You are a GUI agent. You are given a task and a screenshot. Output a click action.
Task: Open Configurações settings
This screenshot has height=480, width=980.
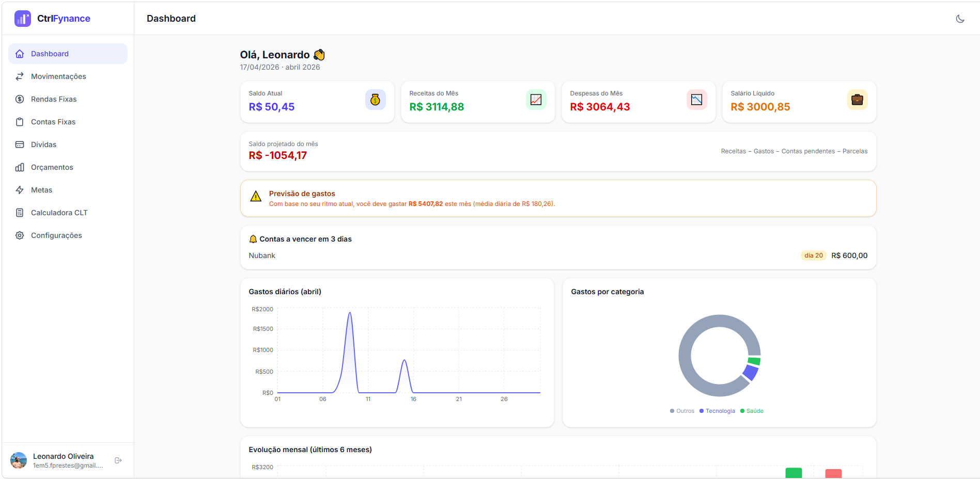tap(56, 235)
